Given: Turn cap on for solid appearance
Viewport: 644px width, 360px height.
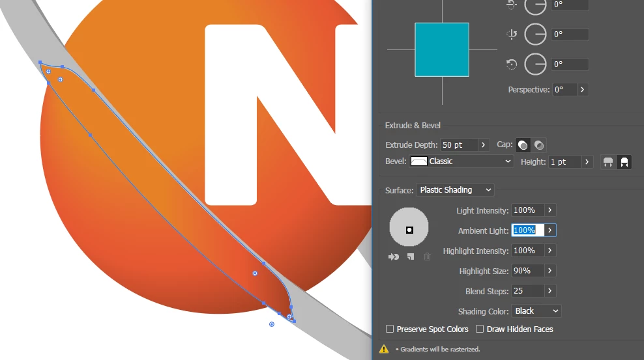Looking at the screenshot, I should [523, 145].
